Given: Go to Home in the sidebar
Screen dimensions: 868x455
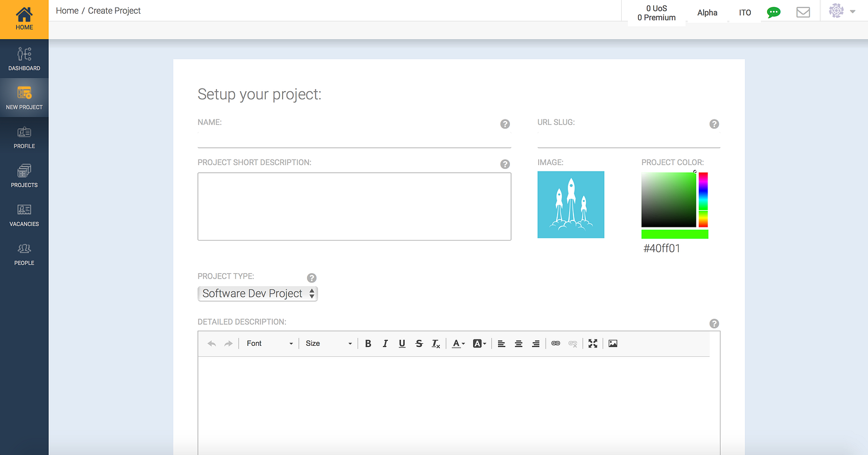Looking at the screenshot, I should pyautogui.click(x=24, y=20).
